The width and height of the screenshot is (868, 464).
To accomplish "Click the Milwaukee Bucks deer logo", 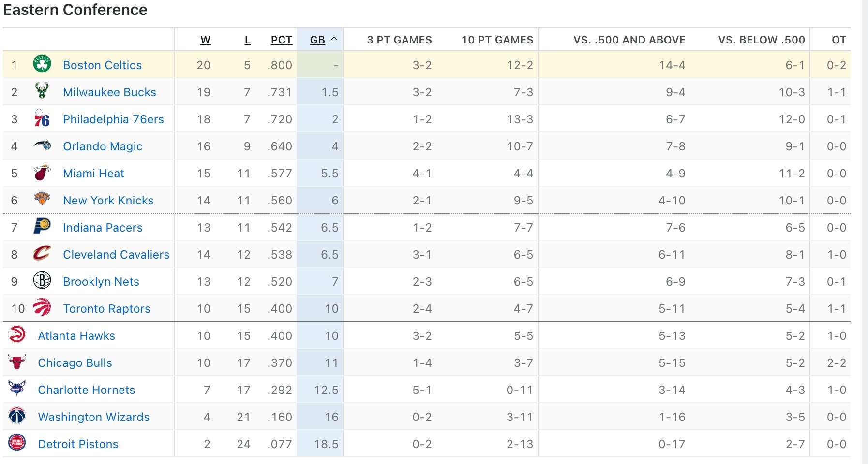I will (42, 91).
